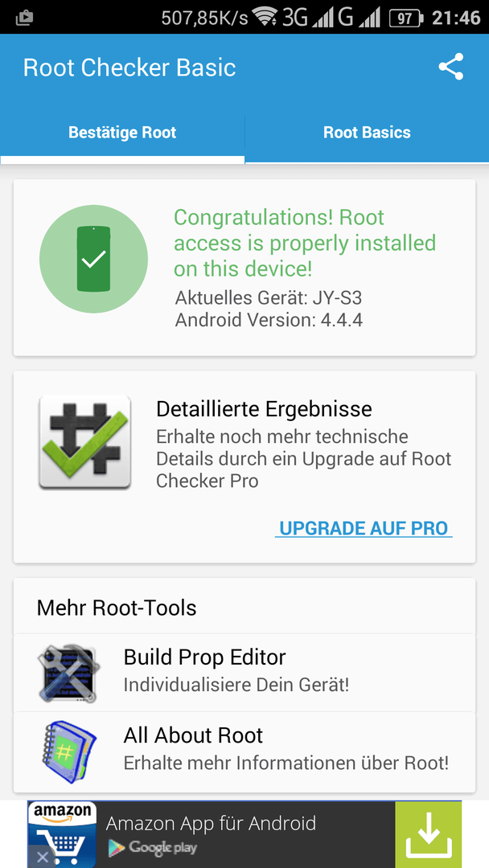Tap the Wi-Fi status bar icon

[265, 18]
